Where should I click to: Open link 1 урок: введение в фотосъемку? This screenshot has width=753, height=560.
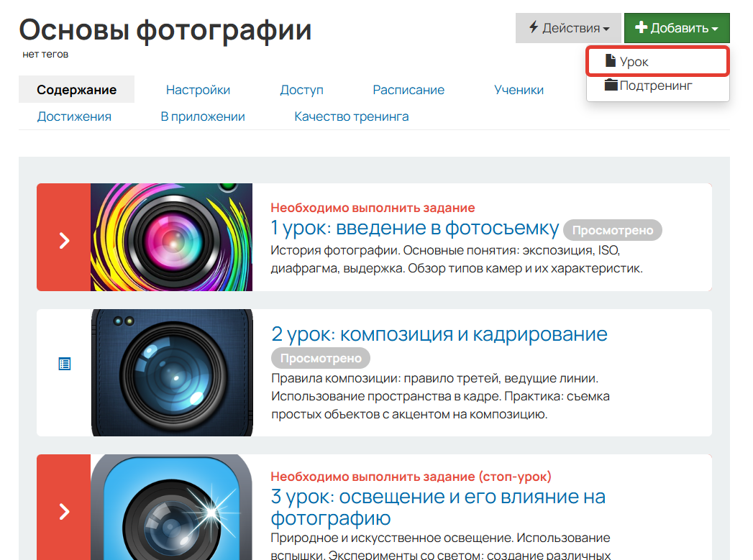(x=414, y=228)
